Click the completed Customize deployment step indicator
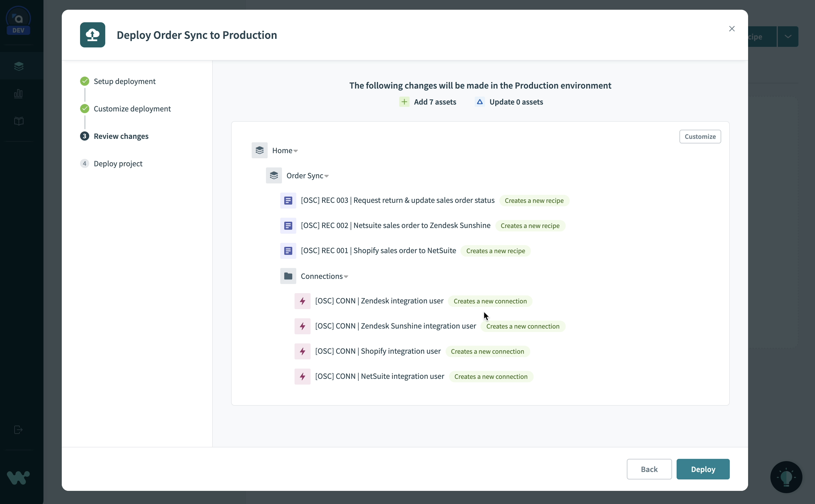 [x=85, y=109]
